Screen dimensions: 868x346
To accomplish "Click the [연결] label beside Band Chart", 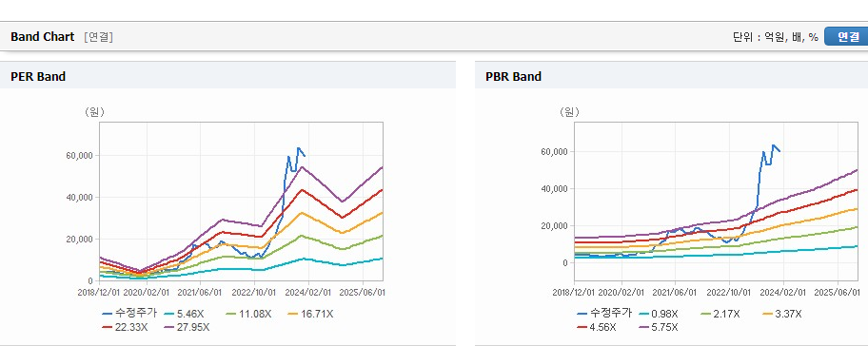I will [99, 37].
